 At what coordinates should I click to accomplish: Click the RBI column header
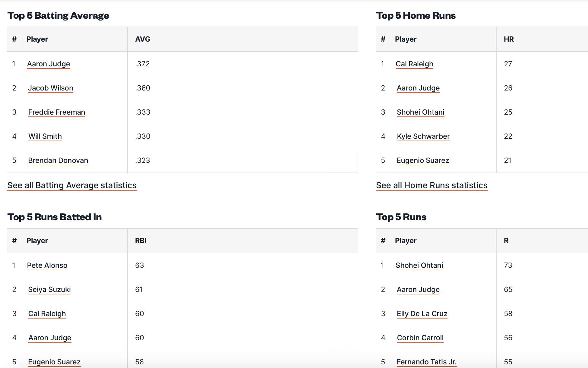click(x=141, y=241)
